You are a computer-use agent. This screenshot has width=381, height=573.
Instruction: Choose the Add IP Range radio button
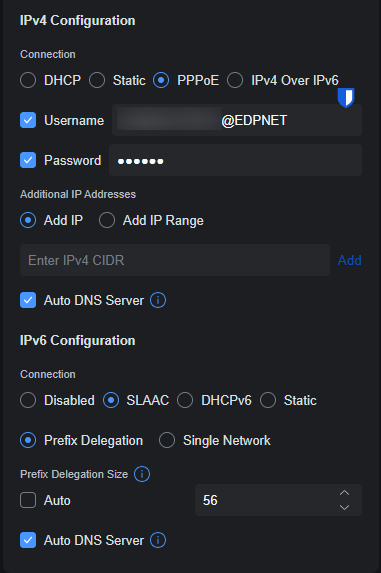pos(107,220)
